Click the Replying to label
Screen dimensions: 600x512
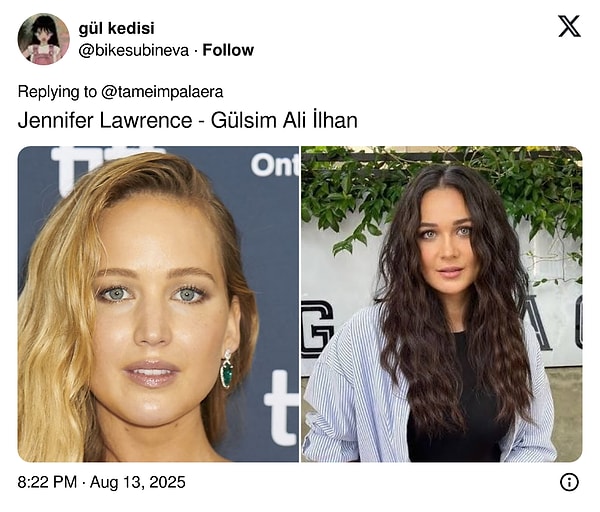[x=57, y=92]
